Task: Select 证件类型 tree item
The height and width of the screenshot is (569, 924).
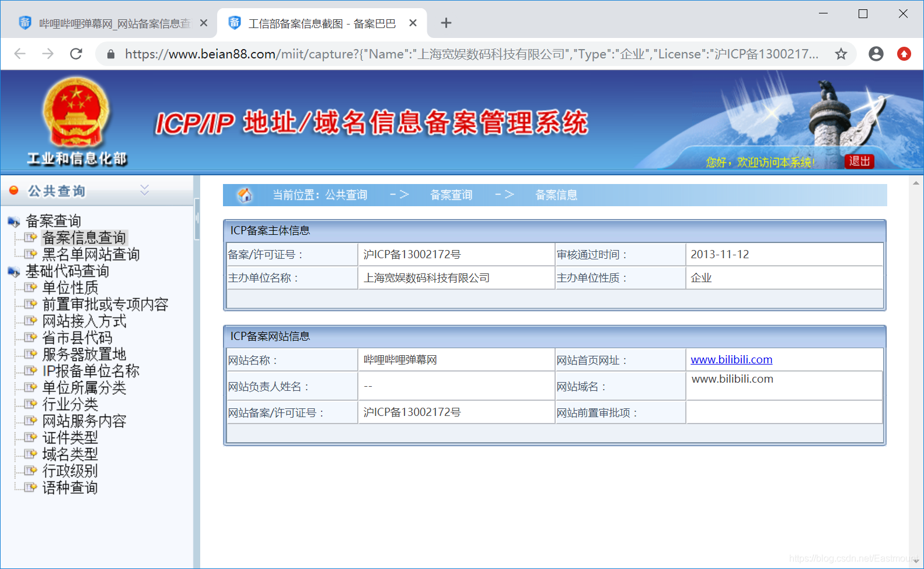Action: (70, 438)
